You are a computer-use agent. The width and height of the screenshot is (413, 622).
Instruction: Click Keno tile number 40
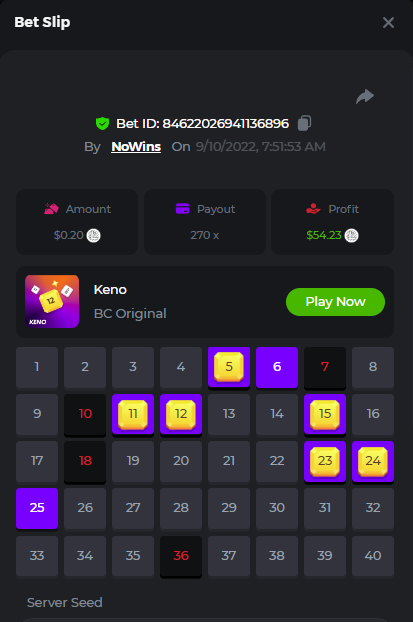pos(373,556)
